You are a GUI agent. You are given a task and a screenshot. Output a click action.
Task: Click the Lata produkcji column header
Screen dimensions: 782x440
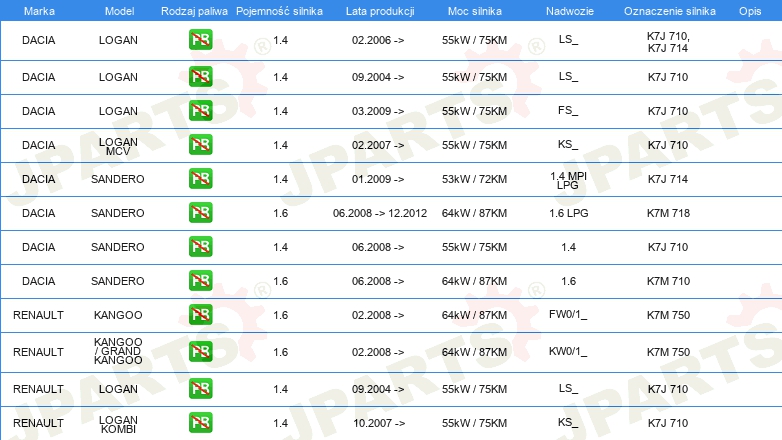[x=380, y=11]
